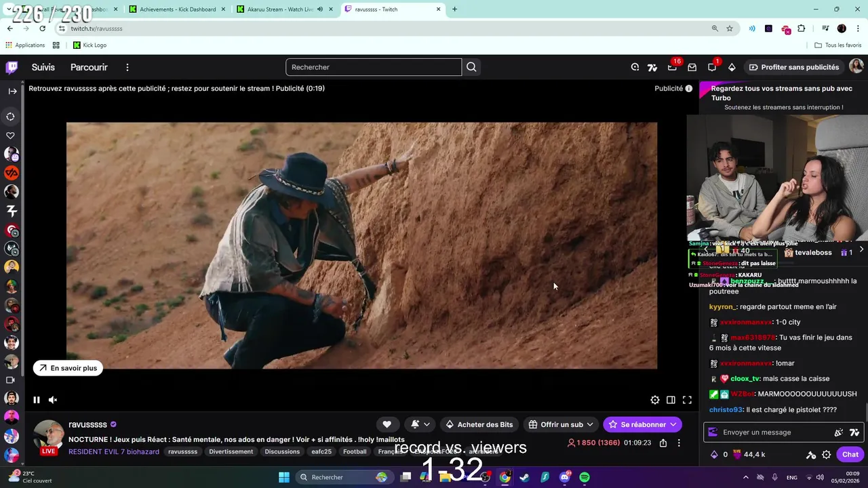Open followed channels heart icon in sidebar

coord(11,136)
